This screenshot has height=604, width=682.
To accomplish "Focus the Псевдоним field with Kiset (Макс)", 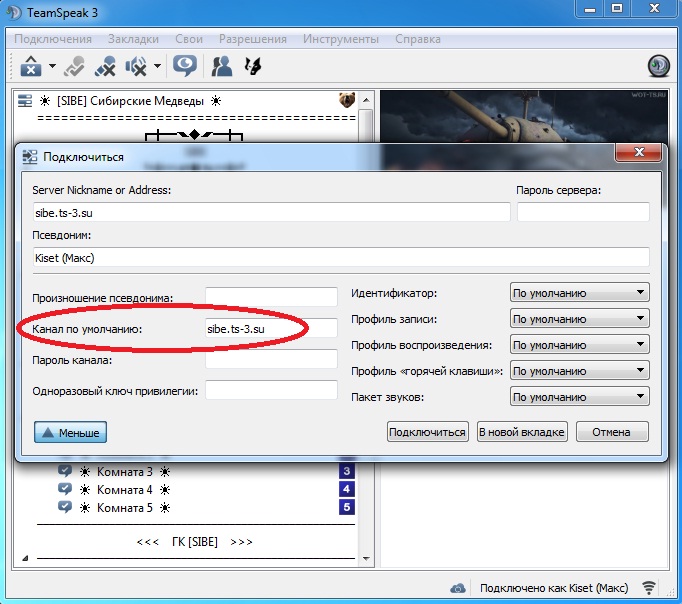I will tap(341, 257).
